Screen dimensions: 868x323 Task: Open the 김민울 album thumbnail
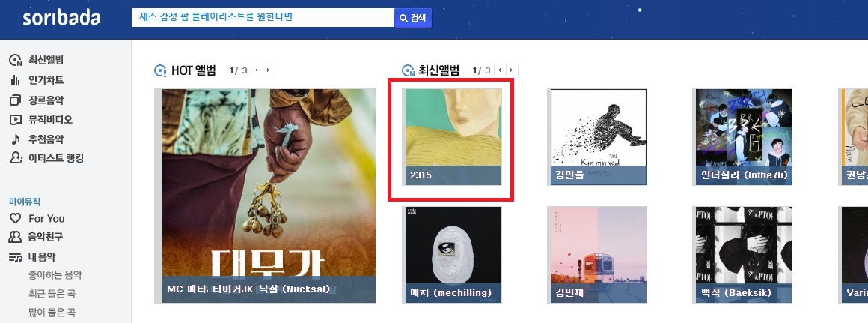[x=597, y=137]
